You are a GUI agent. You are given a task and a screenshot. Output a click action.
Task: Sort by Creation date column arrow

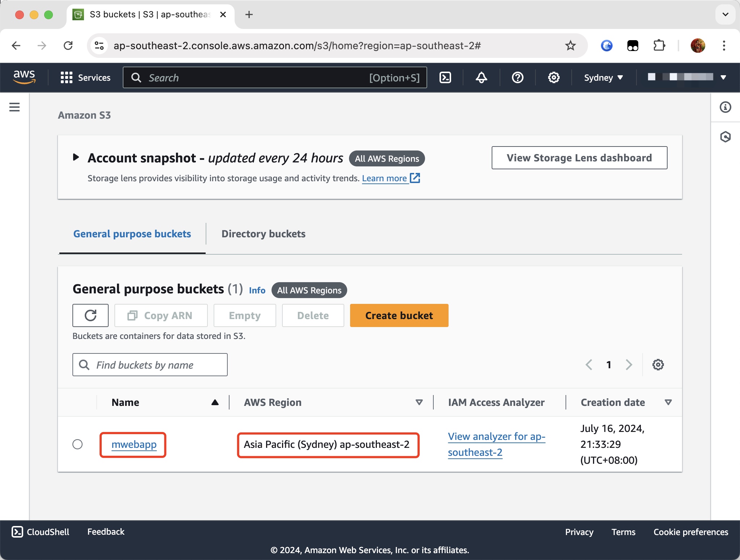tap(668, 402)
